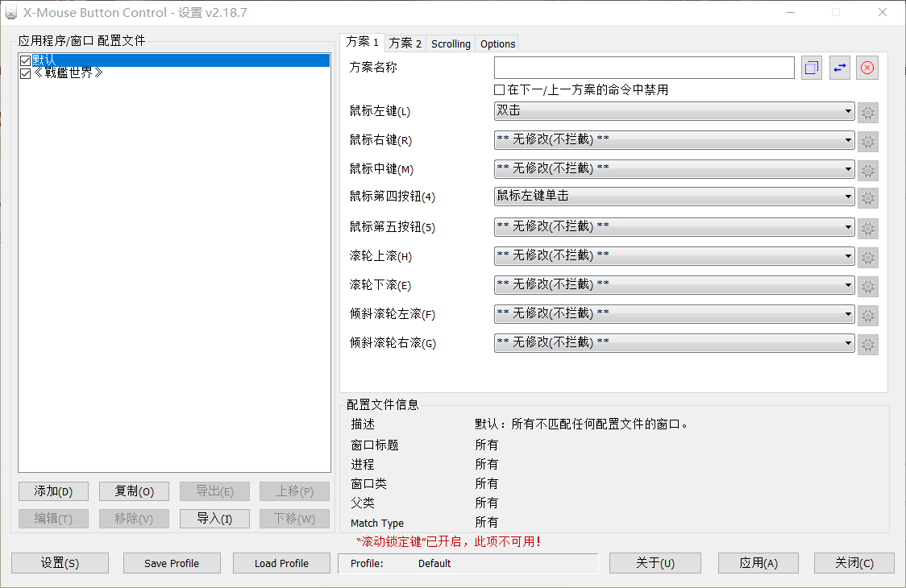Close the X-Mouse Button Control window

point(883,12)
